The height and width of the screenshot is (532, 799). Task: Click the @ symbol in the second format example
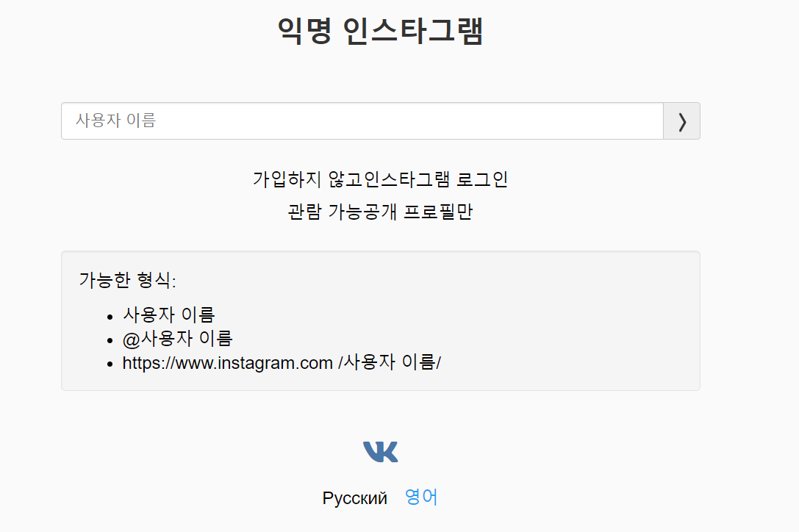point(131,340)
